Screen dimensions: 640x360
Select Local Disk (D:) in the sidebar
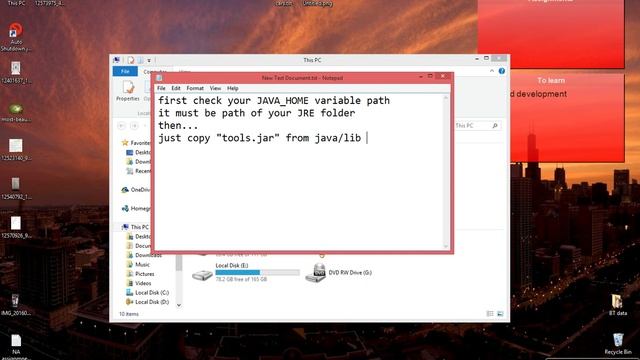point(147,302)
